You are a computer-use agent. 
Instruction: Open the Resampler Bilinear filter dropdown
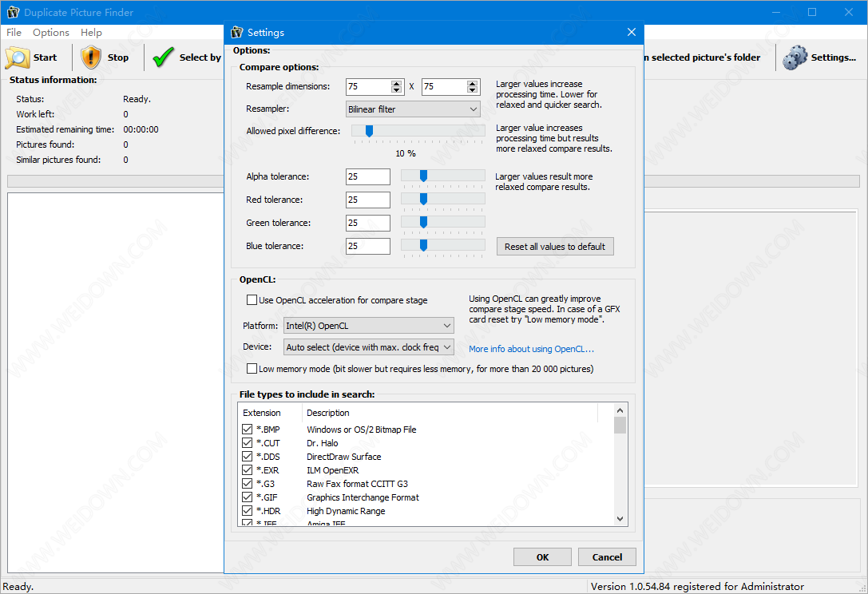tap(413, 109)
